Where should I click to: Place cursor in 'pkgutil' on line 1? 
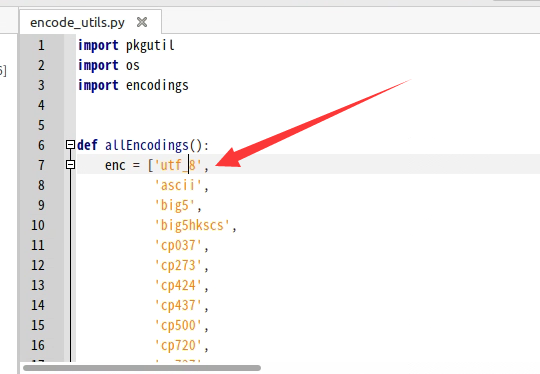pyautogui.click(x=150, y=45)
